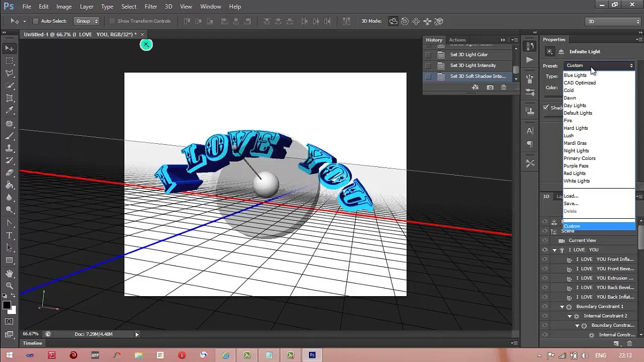This screenshot has width=644, height=362.
Task: Select the Eyedropper tool
Action: pyautogui.click(x=10, y=111)
